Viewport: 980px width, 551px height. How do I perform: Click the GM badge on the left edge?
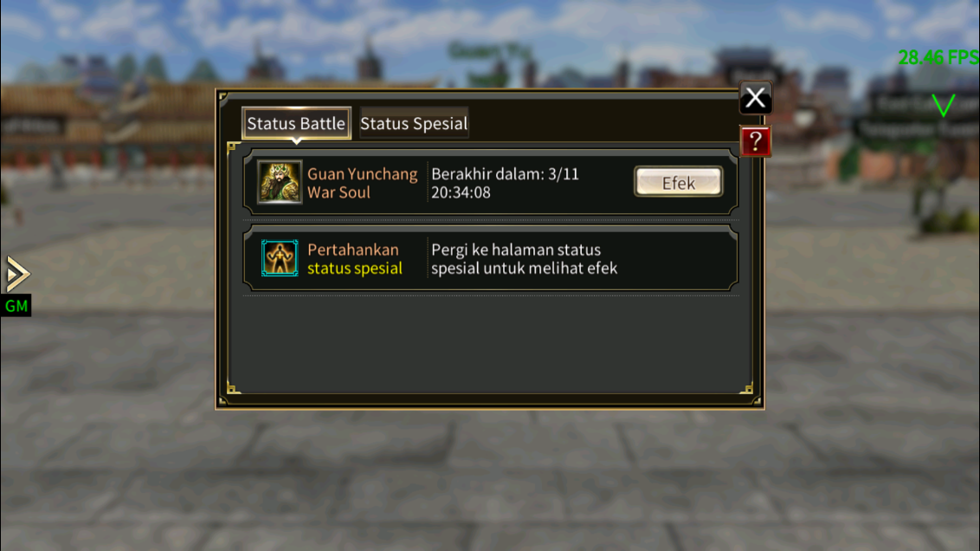click(16, 306)
